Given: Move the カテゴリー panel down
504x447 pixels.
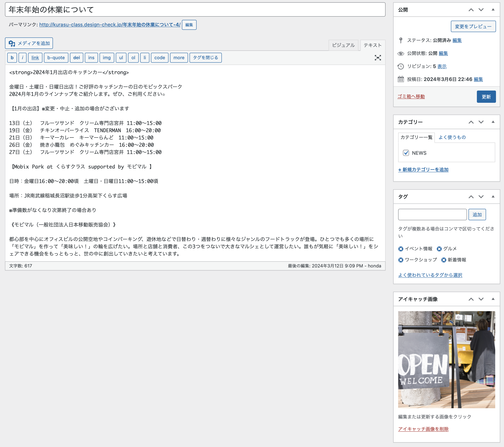Looking at the screenshot, I should click(481, 122).
